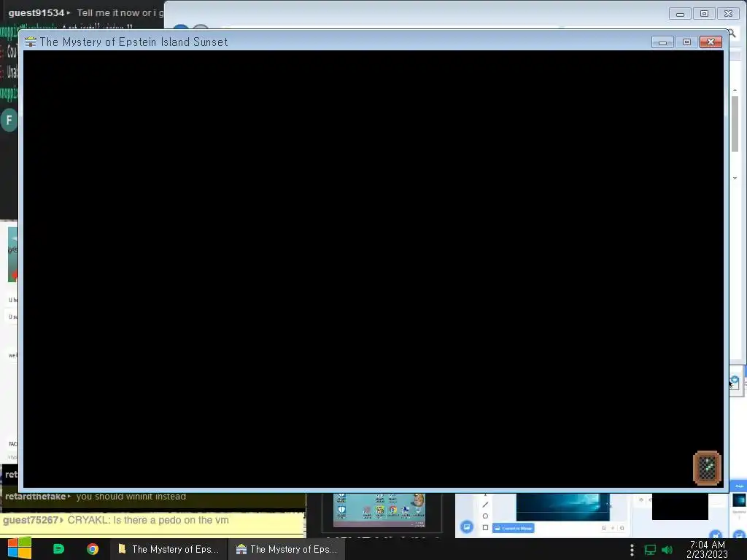747x560 pixels.
Task: Select the active game taskbar entry The Mystery of Eps...
Action: point(287,549)
